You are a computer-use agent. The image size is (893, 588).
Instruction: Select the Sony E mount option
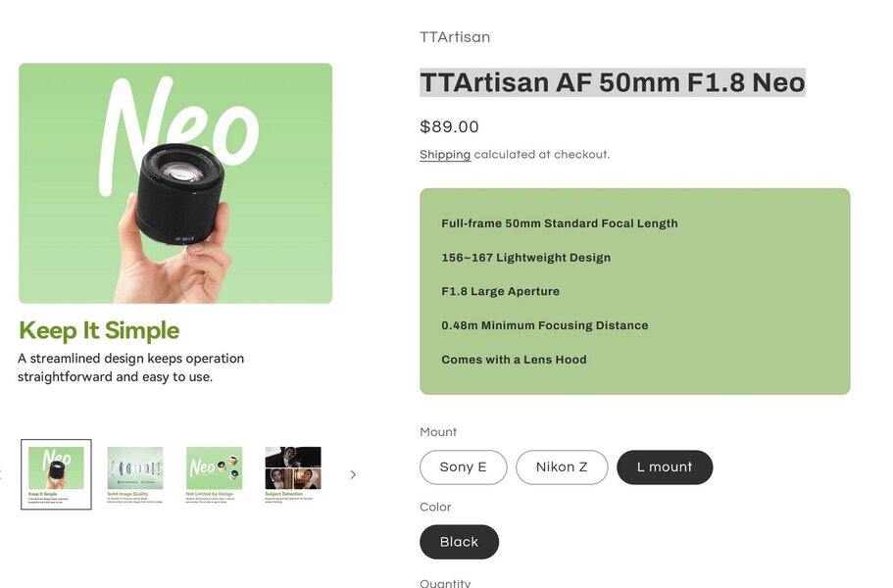tap(463, 467)
